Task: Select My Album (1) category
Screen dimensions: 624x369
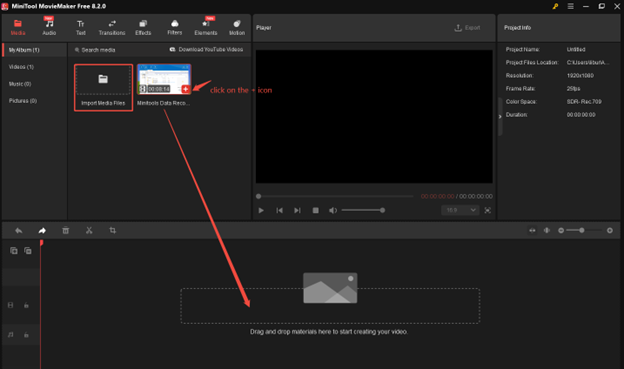Action: point(34,50)
